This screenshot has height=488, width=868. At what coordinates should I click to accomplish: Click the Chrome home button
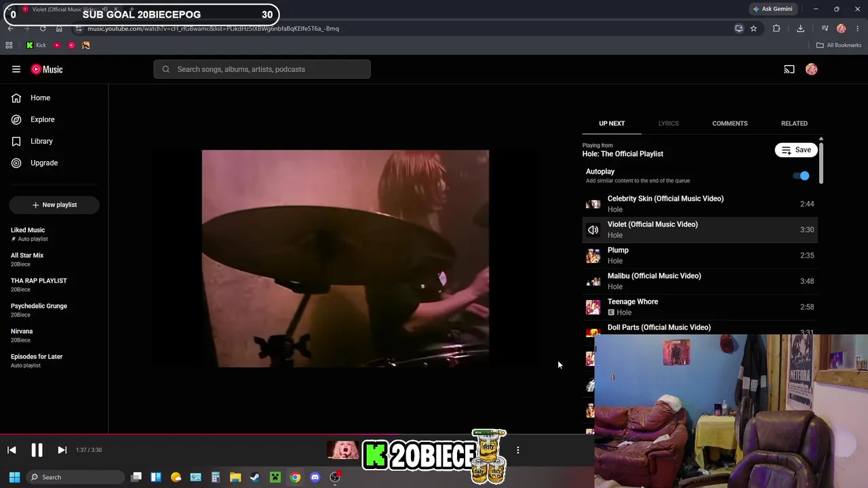point(59,28)
